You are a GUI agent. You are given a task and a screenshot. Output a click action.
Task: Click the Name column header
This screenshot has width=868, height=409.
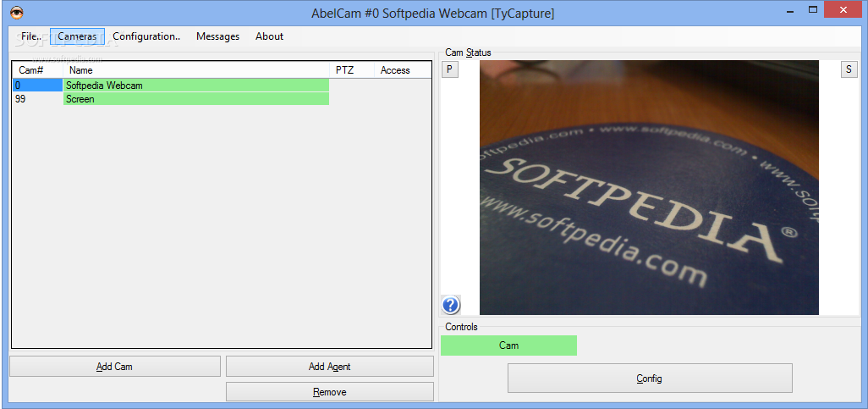196,70
